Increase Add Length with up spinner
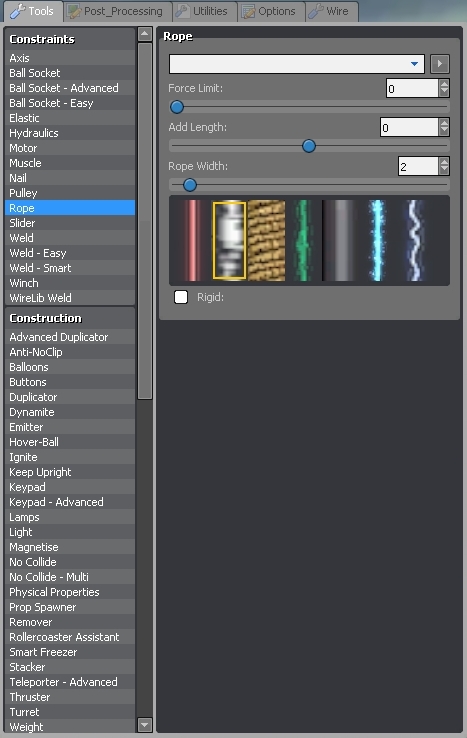This screenshot has height=738, width=467. click(x=444, y=122)
